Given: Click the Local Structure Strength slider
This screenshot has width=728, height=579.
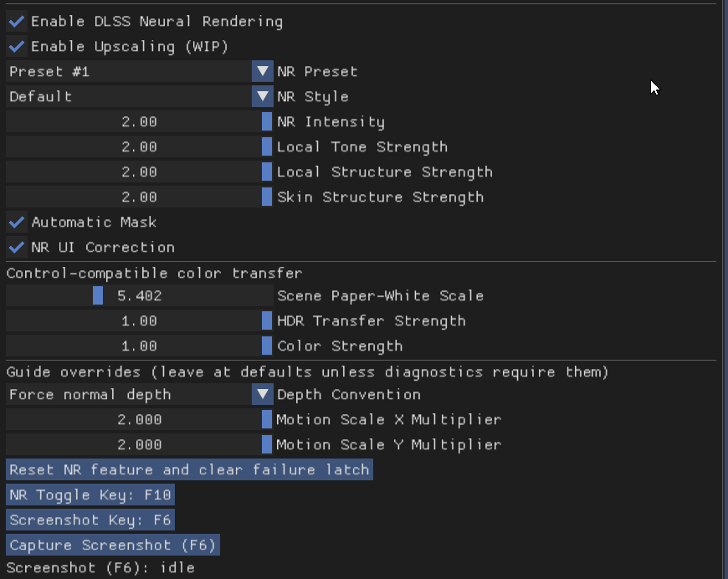Looking at the screenshot, I should 139,172.
